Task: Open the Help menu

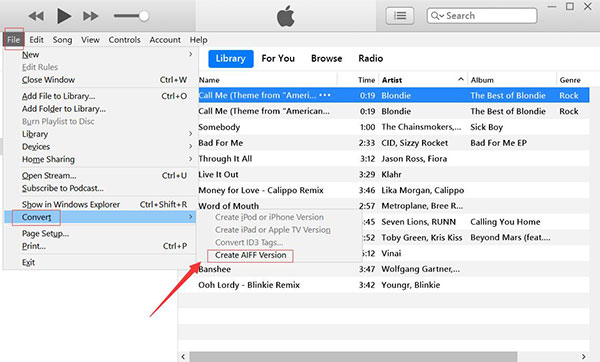Action: (199, 40)
